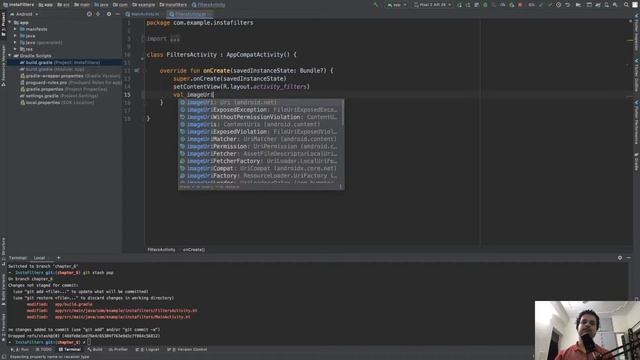Open terminal panel settings gear
The height and width of the screenshot is (360, 640).
[620, 258]
